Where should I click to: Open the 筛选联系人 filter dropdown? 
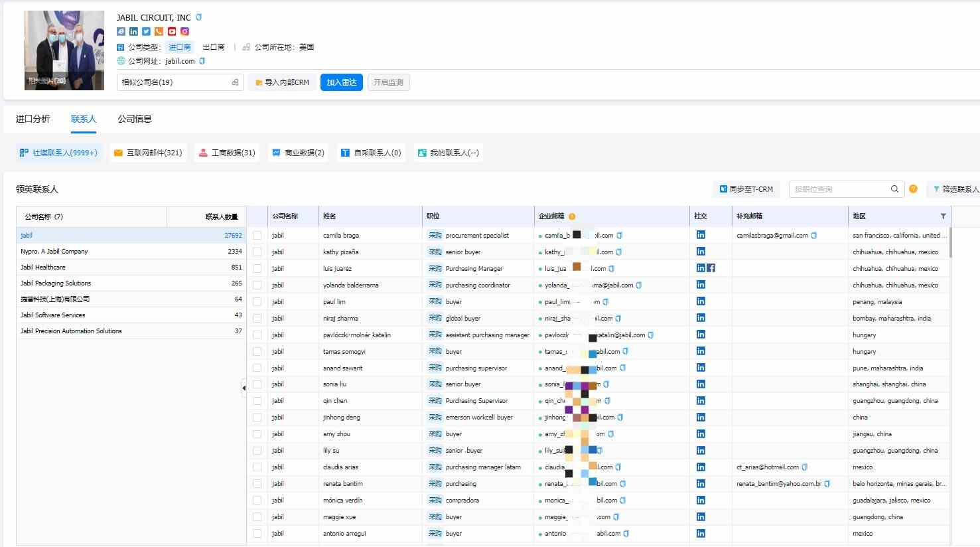pos(954,189)
